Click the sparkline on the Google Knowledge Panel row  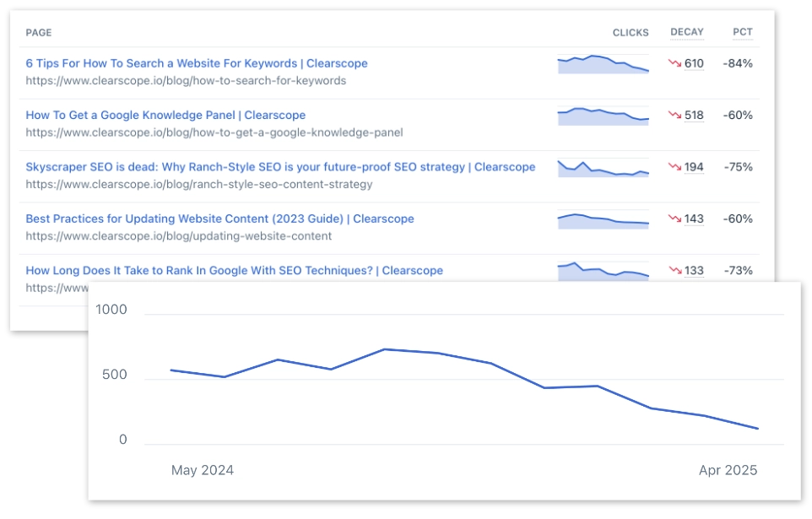[603, 116]
